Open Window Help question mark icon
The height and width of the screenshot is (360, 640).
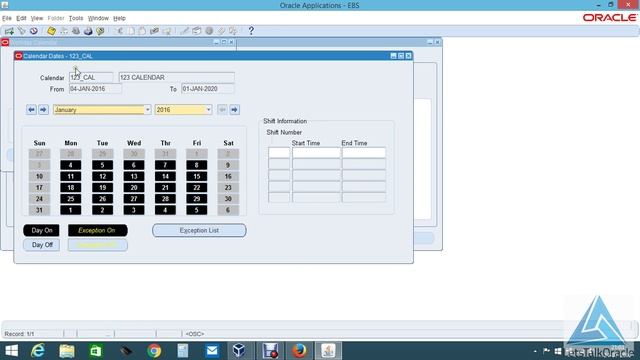251,31
